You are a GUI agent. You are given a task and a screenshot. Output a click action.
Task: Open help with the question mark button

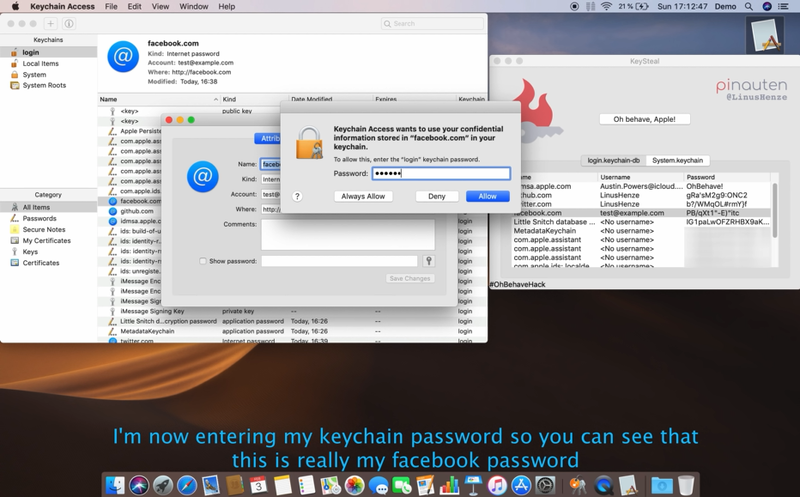pos(297,196)
